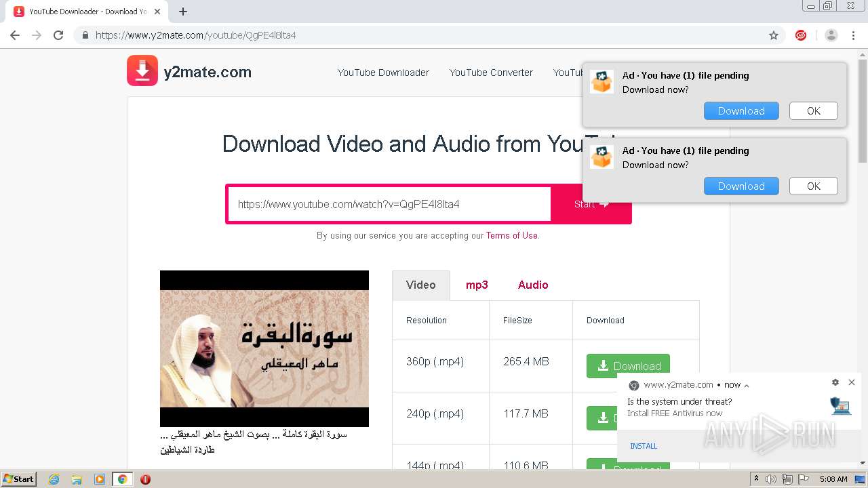Viewport: 868px width, 488px height.
Task: Open the Terms of Use link
Action: tap(512, 236)
